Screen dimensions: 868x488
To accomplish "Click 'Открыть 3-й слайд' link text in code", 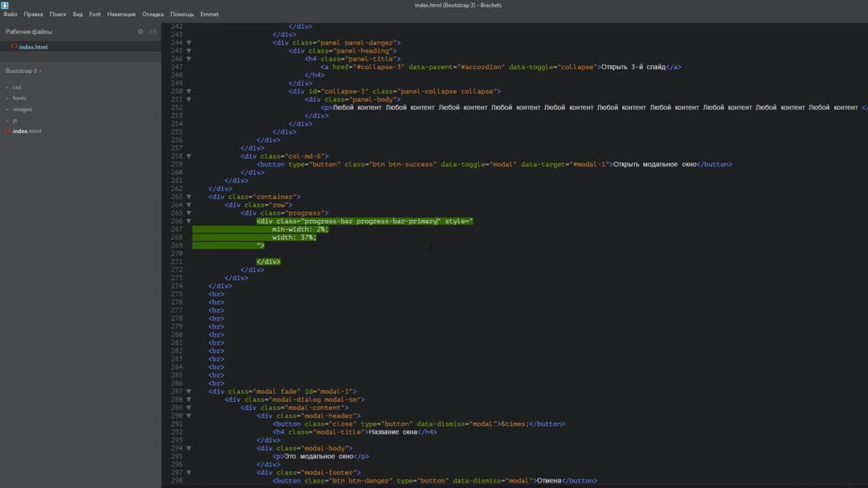I will click(633, 67).
